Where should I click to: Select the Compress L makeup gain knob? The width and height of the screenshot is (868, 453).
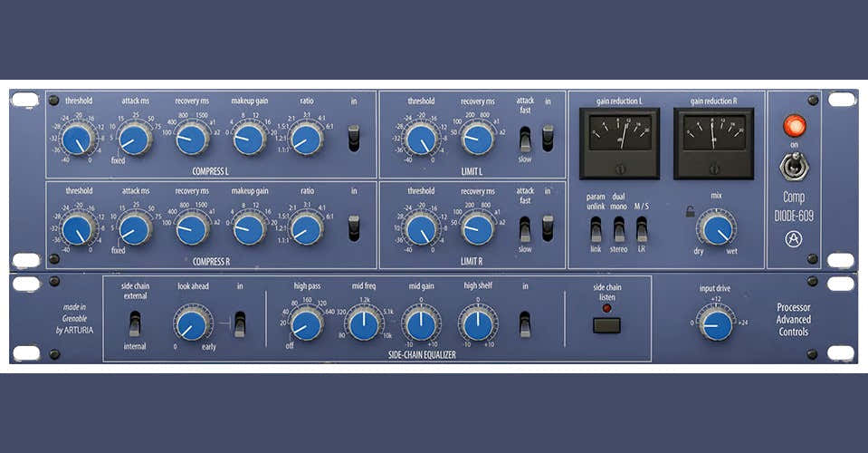[x=249, y=140]
